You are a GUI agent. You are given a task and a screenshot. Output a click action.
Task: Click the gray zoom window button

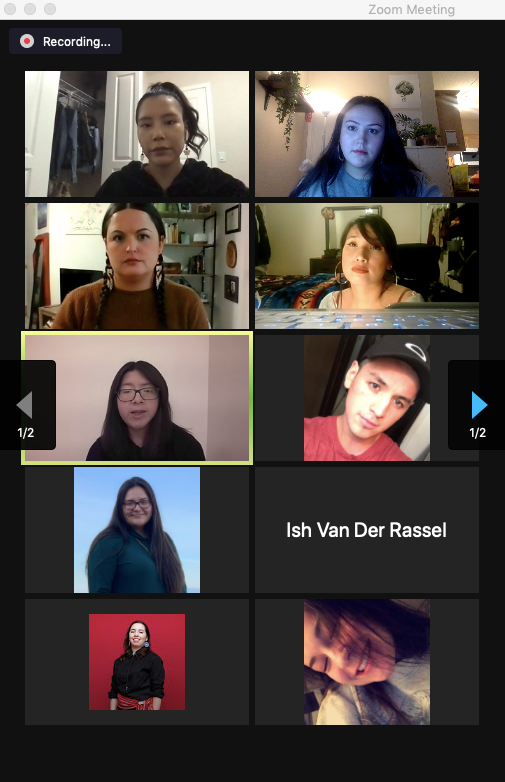coord(50,9)
